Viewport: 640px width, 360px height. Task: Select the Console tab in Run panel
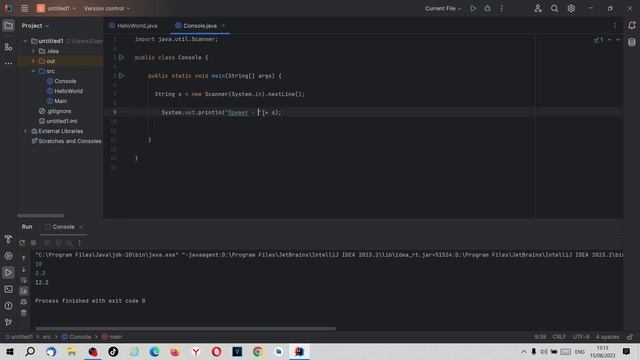point(60,227)
